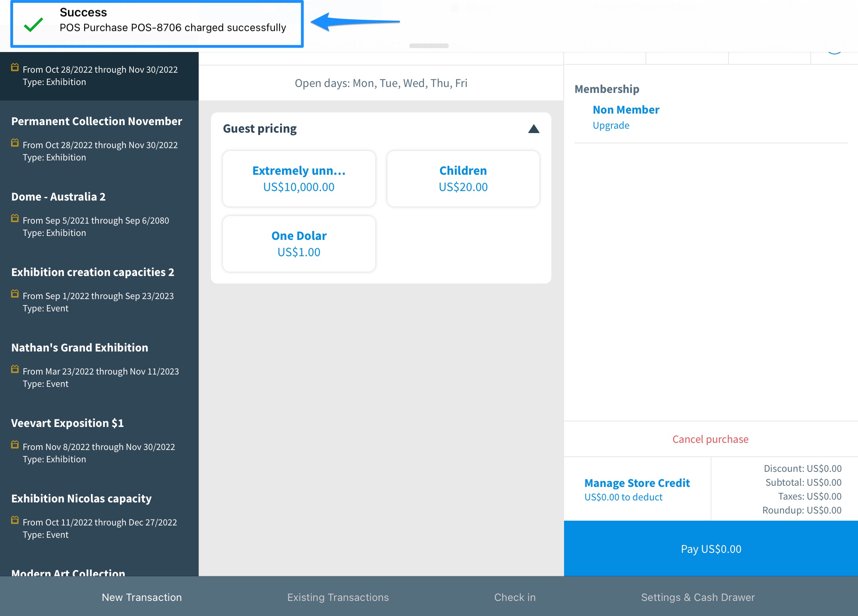Click calendar icon under Exhibition creation capacities 2
The image size is (858, 616).
coord(15,294)
